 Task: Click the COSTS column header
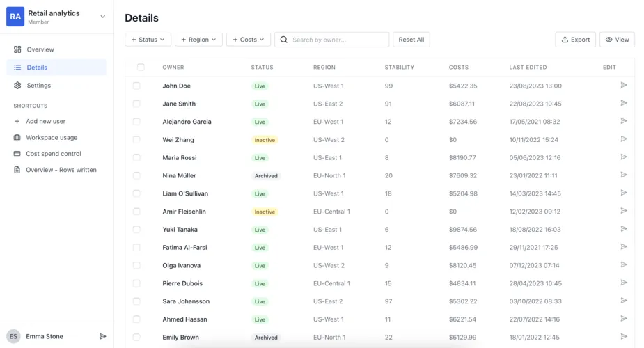pos(458,68)
